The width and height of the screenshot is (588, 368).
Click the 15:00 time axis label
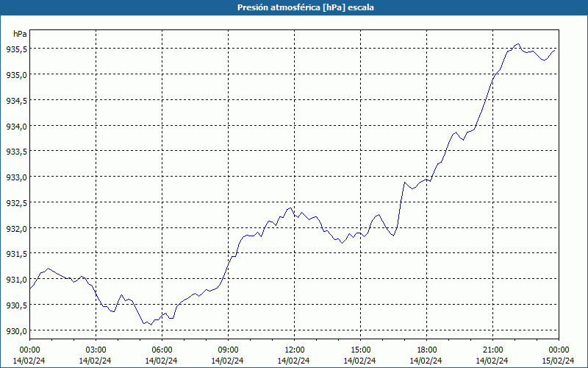click(x=360, y=350)
